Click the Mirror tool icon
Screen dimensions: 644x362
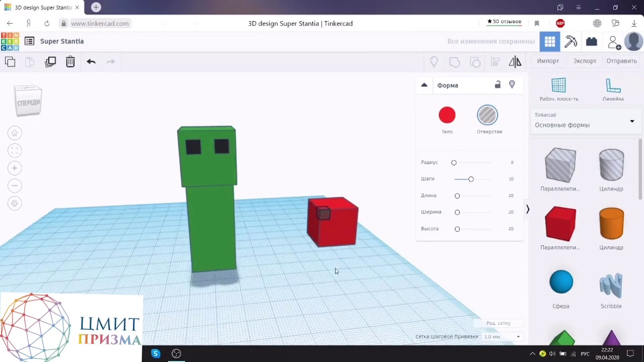click(x=515, y=61)
